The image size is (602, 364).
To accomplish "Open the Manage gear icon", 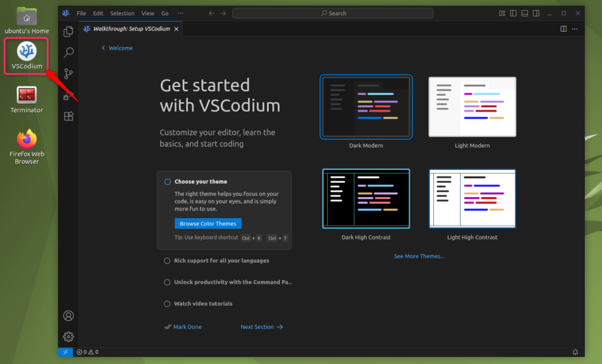I will point(68,337).
